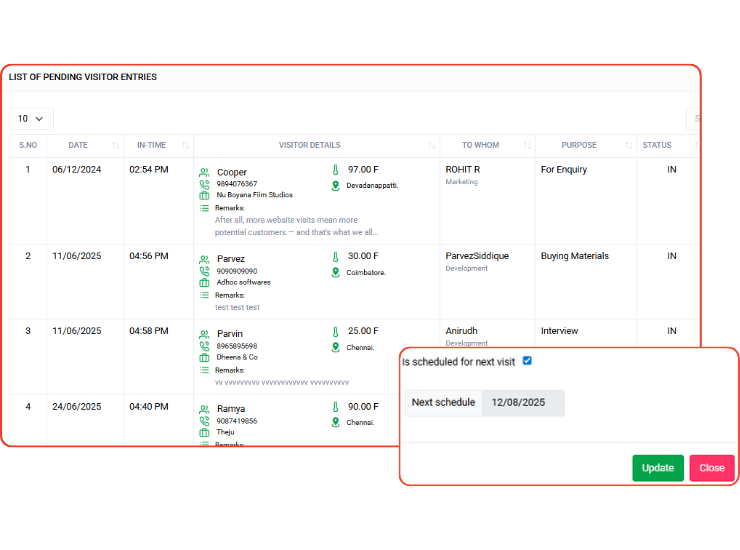
Task: Click the Next schedule date field
Action: point(523,403)
